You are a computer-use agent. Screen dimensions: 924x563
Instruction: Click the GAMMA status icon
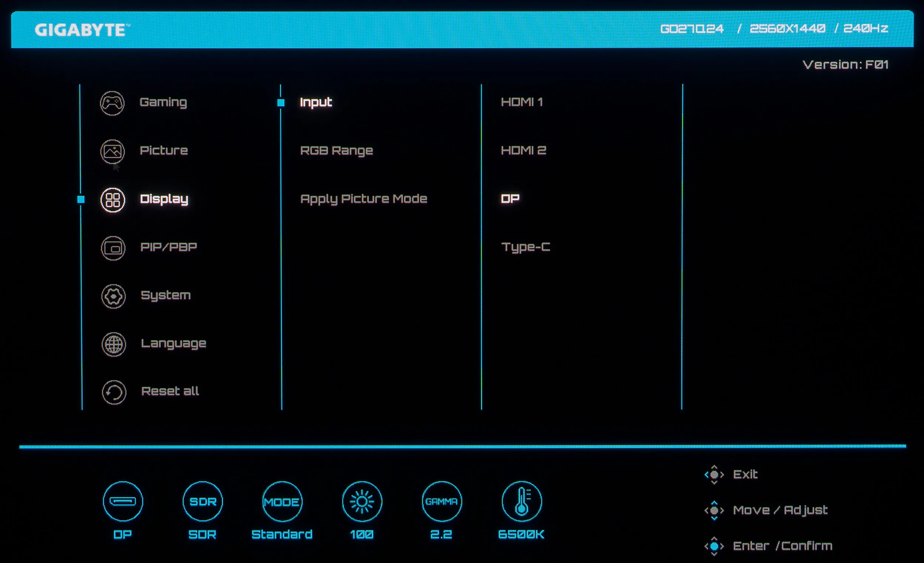pos(442,501)
